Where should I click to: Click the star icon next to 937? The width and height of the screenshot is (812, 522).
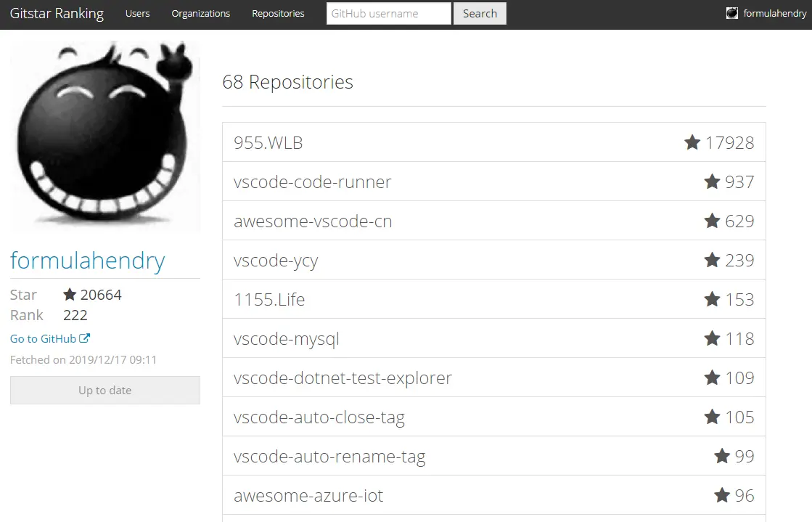point(712,182)
